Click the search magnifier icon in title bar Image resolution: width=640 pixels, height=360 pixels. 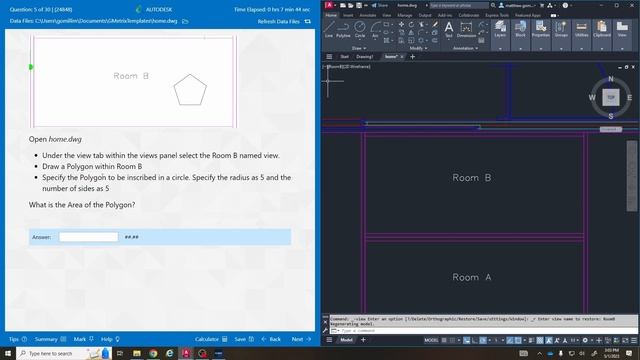click(493, 5)
